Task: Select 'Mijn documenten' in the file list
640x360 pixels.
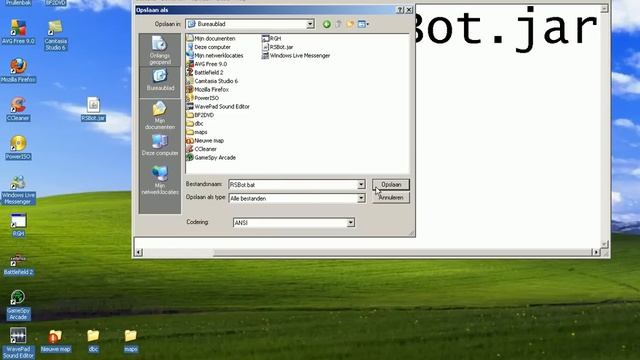Action: (211, 38)
